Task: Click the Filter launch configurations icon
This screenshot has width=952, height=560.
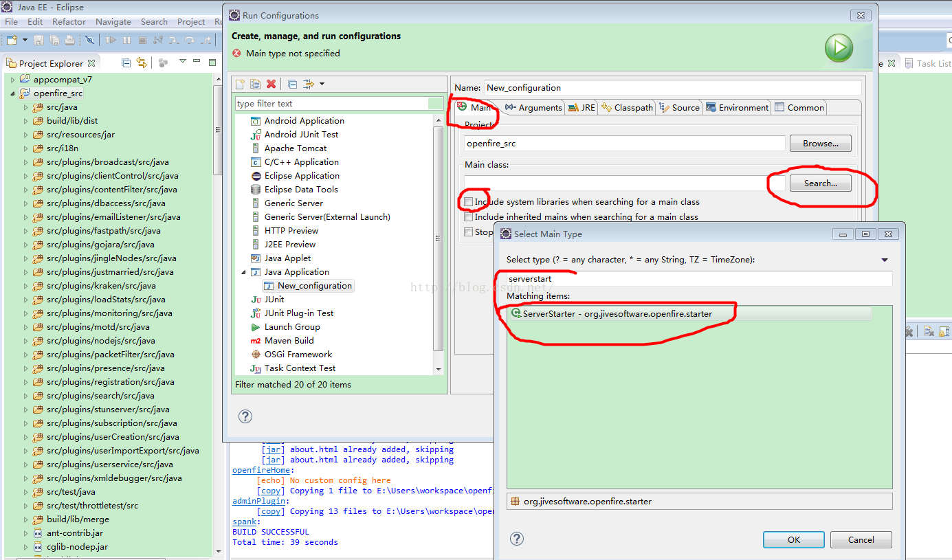Action: tap(309, 84)
